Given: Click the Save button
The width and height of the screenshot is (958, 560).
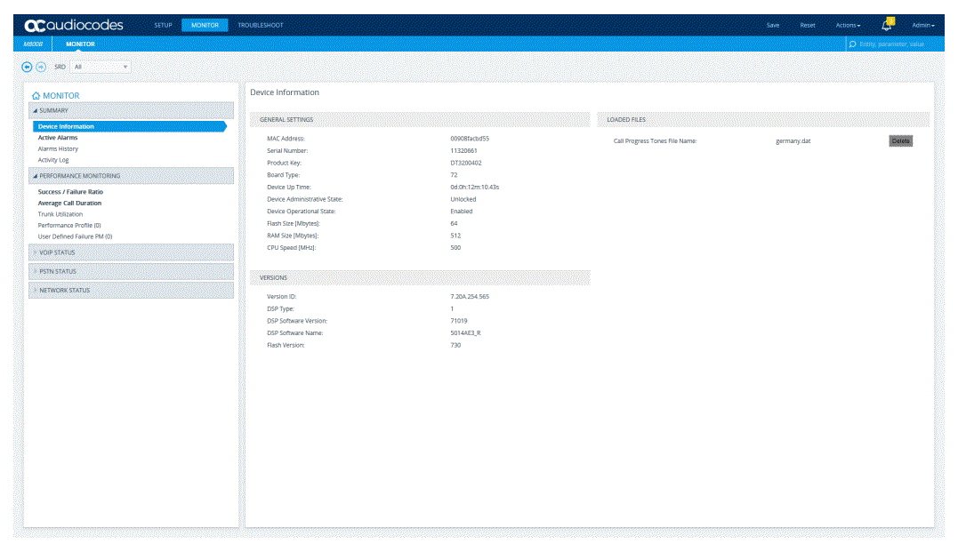Looking at the screenshot, I should [773, 25].
